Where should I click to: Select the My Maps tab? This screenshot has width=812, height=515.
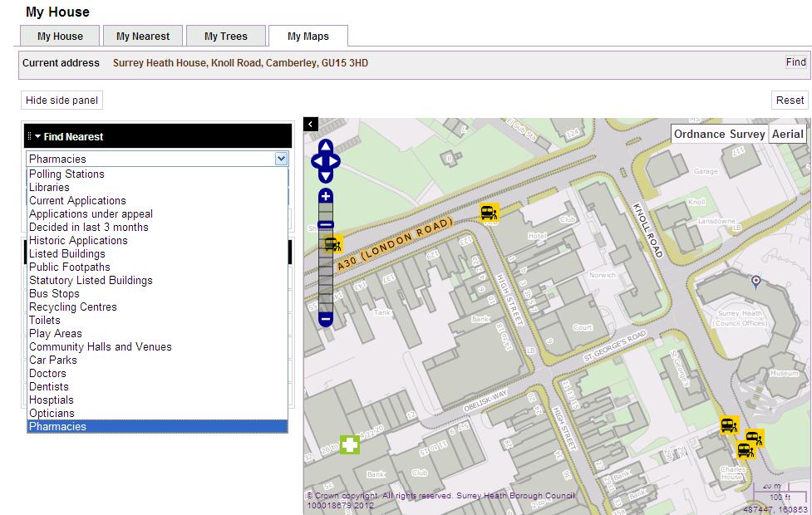click(308, 37)
